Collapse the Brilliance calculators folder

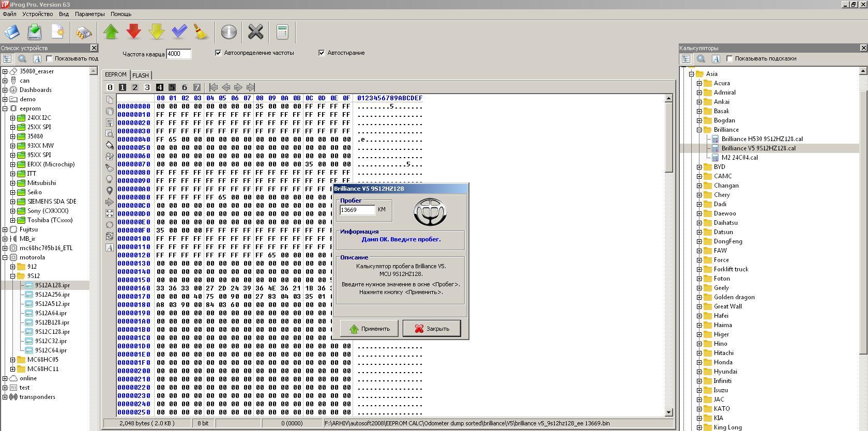click(x=699, y=130)
